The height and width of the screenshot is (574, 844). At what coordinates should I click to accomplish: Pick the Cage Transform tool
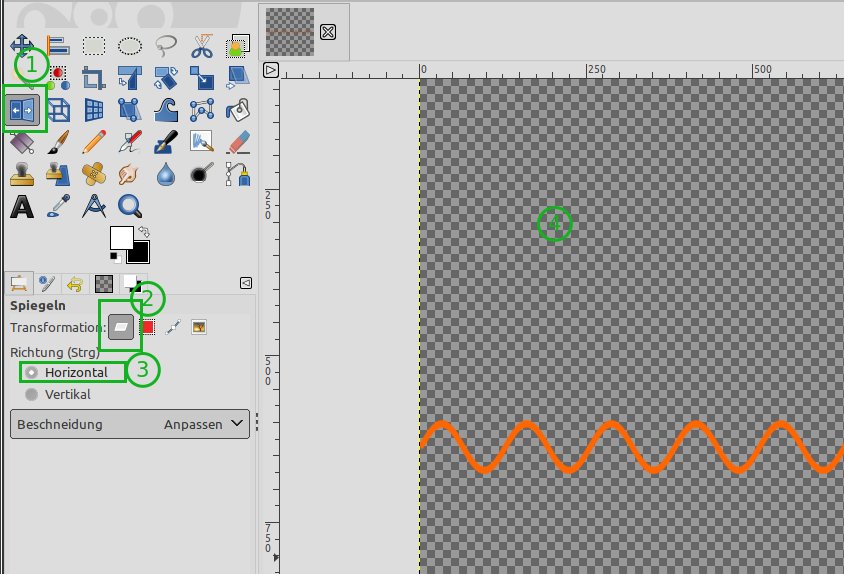click(x=202, y=110)
